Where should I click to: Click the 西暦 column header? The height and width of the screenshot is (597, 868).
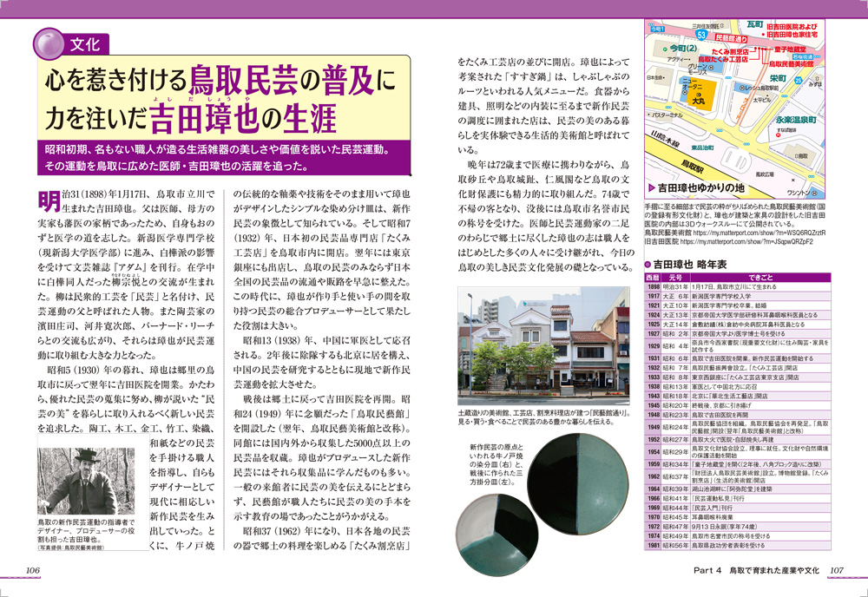[x=653, y=277]
